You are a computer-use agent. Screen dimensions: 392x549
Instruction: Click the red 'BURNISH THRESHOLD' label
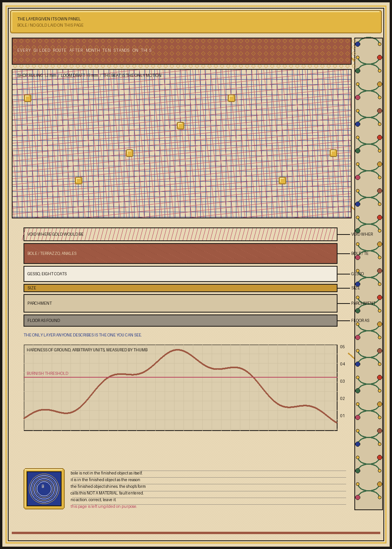point(47,373)
